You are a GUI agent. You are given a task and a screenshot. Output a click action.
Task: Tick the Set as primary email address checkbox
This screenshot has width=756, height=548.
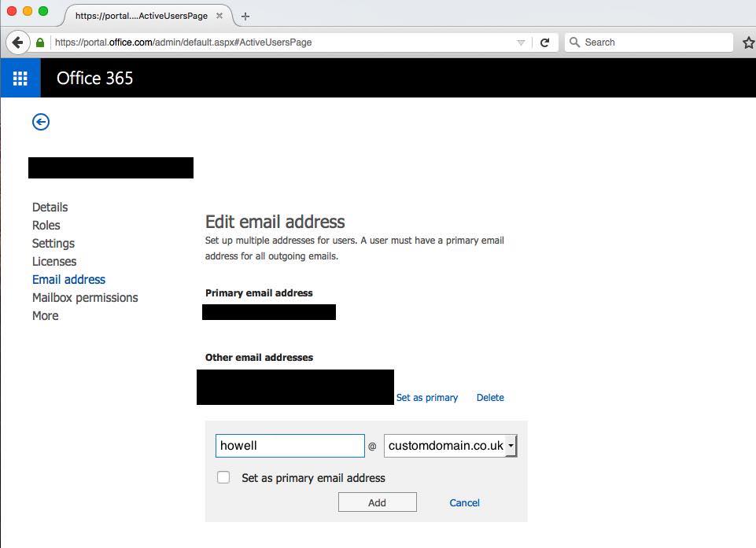[223, 477]
